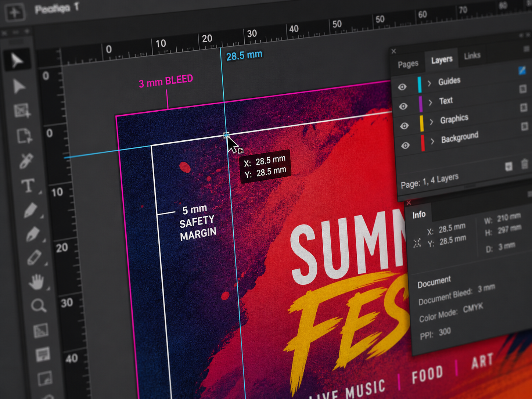Click the Create New Layer icon
This screenshot has height=399, width=532.
(x=509, y=167)
